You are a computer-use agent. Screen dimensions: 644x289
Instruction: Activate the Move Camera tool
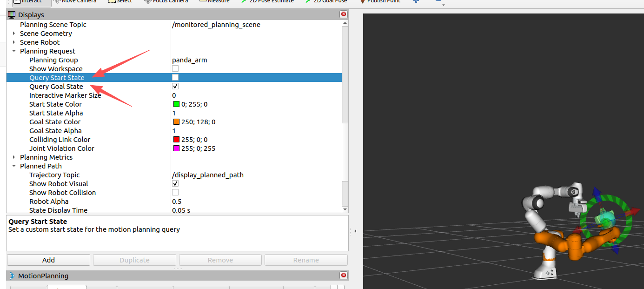pyautogui.click(x=74, y=1)
